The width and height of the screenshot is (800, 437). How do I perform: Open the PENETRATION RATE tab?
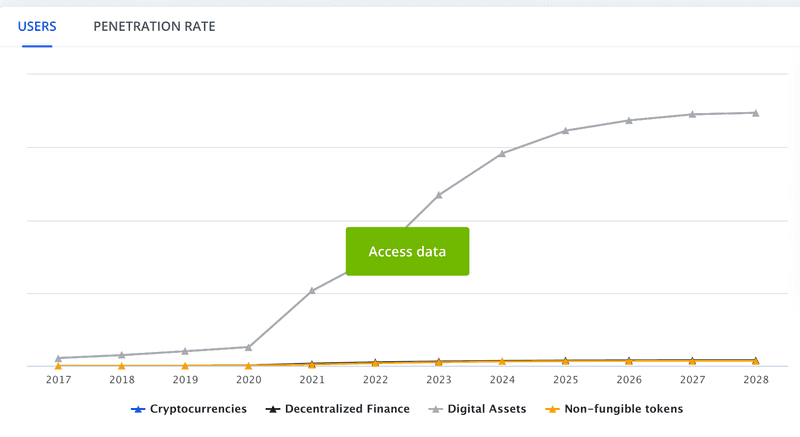pos(154,27)
